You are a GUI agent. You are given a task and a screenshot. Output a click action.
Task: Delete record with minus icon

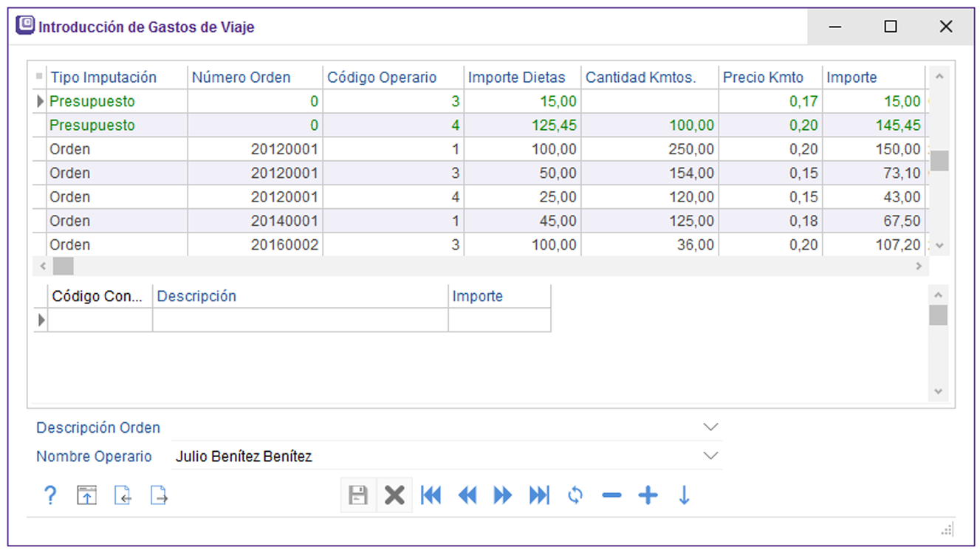point(611,495)
